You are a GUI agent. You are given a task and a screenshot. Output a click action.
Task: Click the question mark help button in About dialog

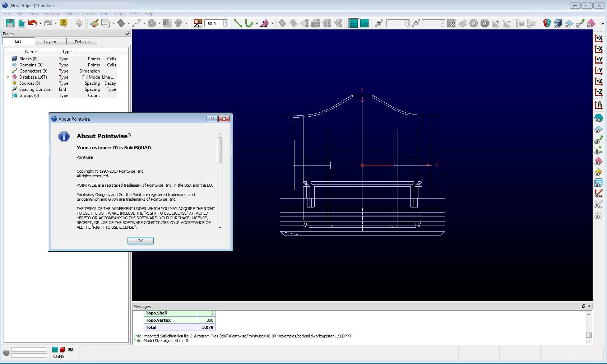pyautogui.click(x=212, y=119)
